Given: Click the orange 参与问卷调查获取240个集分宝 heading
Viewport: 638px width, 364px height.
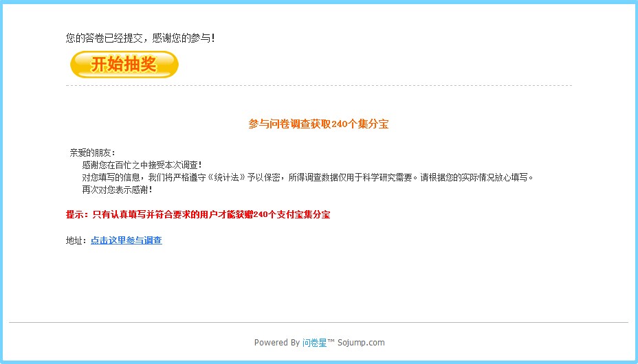Looking at the screenshot, I should [x=318, y=124].
